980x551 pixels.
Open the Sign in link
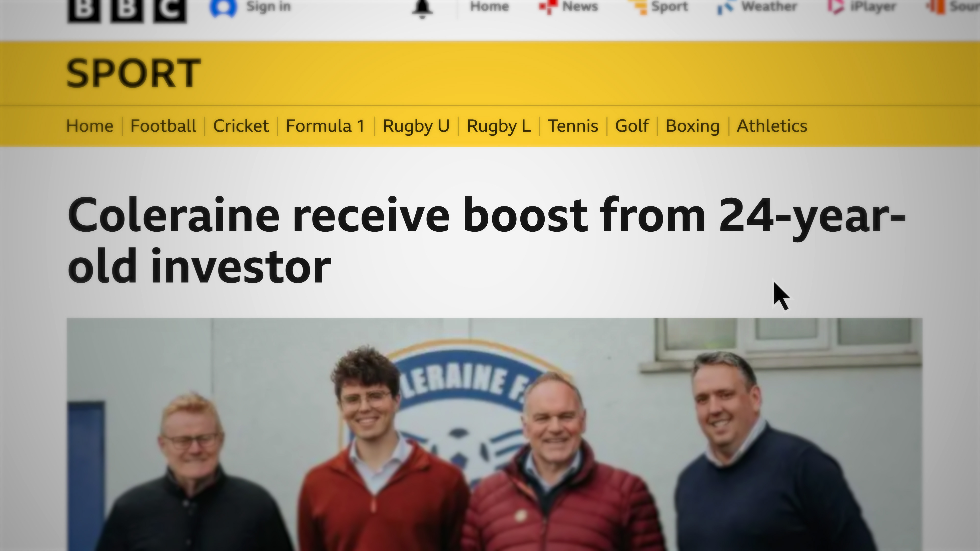tap(268, 6)
